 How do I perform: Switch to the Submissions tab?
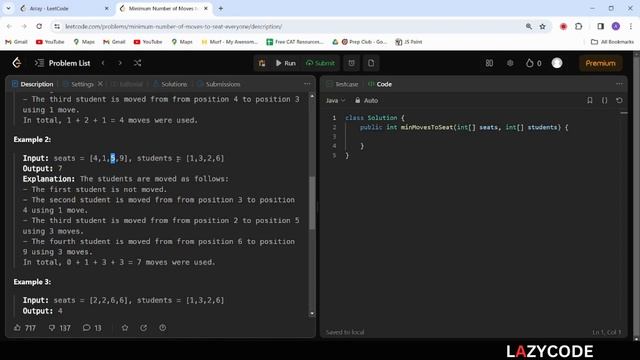[x=219, y=84]
